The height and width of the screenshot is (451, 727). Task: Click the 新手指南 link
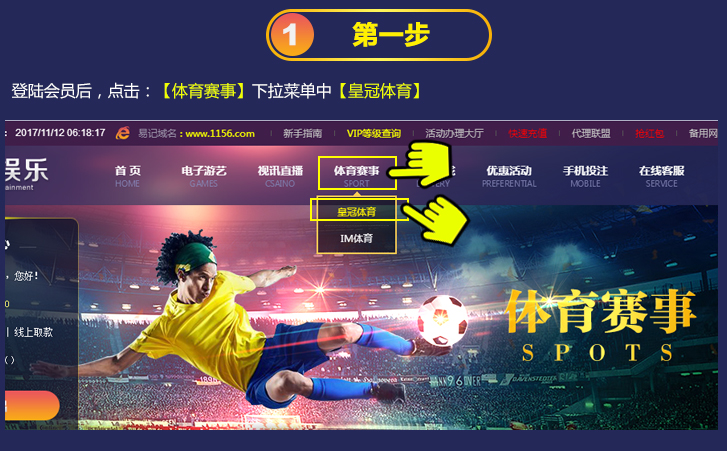pyautogui.click(x=302, y=133)
